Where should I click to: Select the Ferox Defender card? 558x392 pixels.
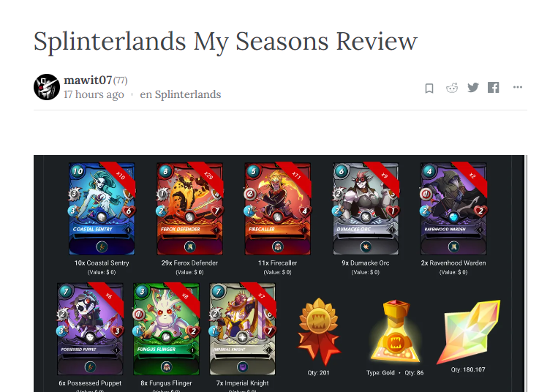pyautogui.click(x=189, y=209)
